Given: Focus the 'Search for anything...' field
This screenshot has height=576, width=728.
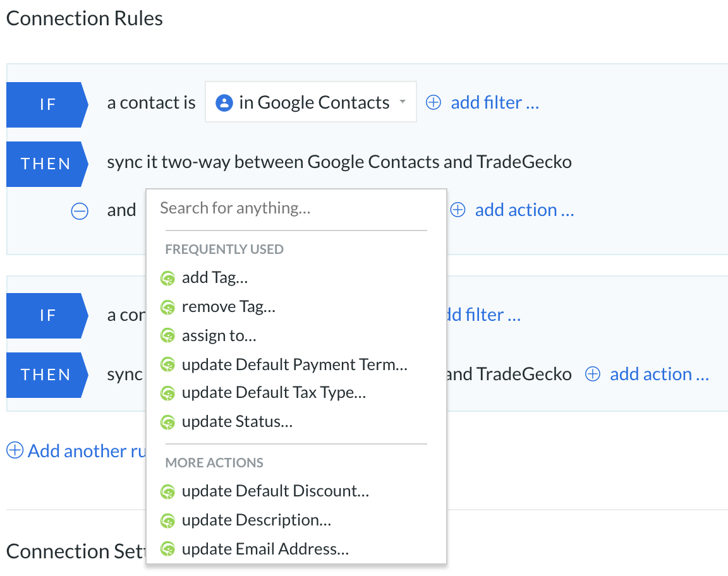Looking at the screenshot, I should 296,208.
